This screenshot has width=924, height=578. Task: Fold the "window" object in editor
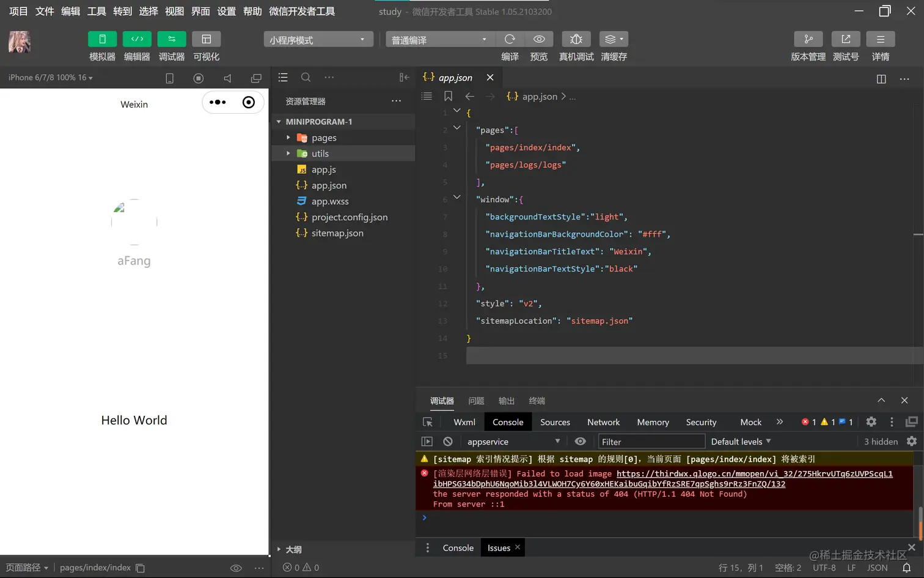pos(457,197)
